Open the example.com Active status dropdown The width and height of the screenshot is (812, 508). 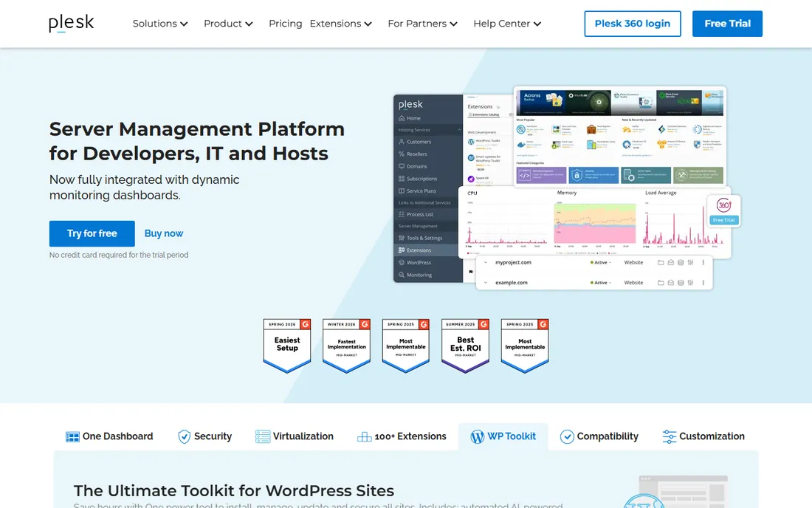coord(601,283)
